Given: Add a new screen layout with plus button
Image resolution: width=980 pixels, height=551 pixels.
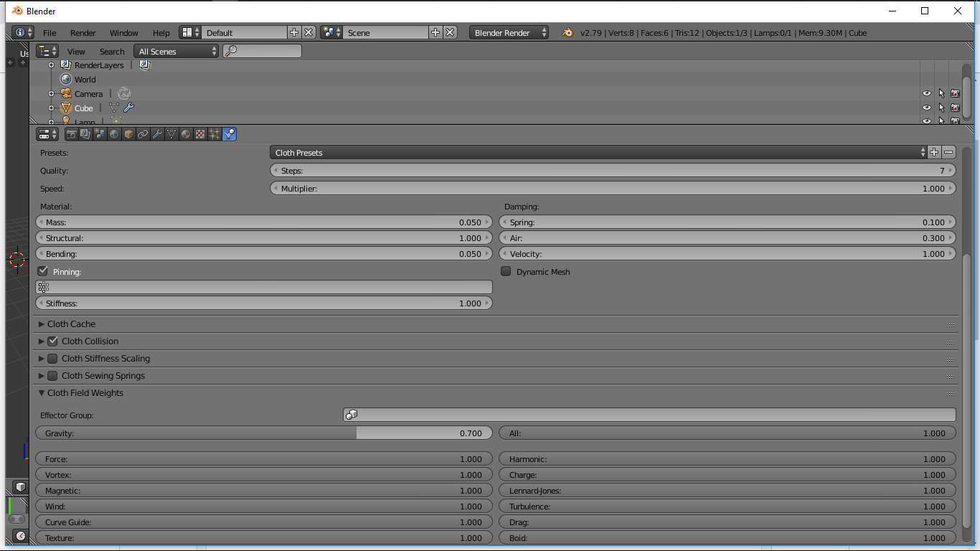Looking at the screenshot, I should [294, 32].
